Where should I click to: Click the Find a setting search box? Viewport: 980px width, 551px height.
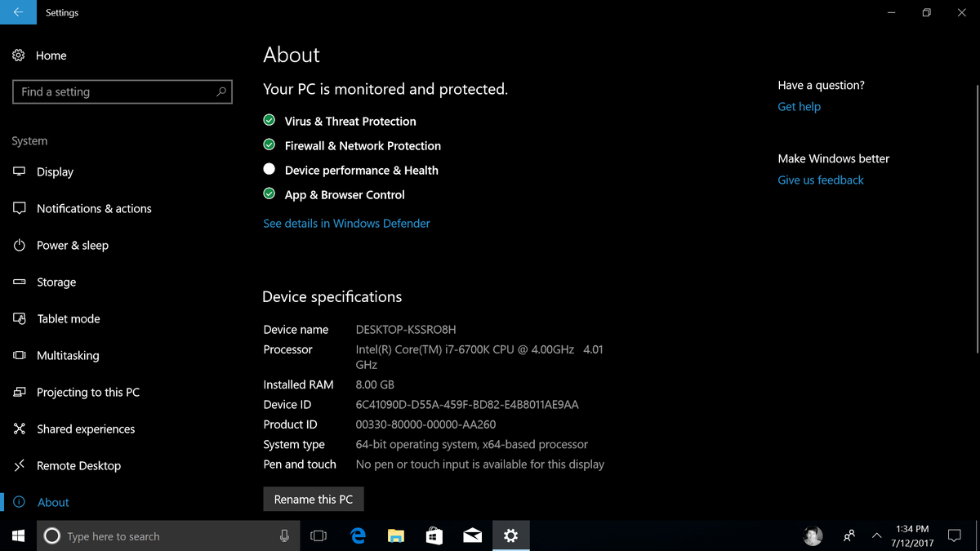pyautogui.click(x=122, y=91)
